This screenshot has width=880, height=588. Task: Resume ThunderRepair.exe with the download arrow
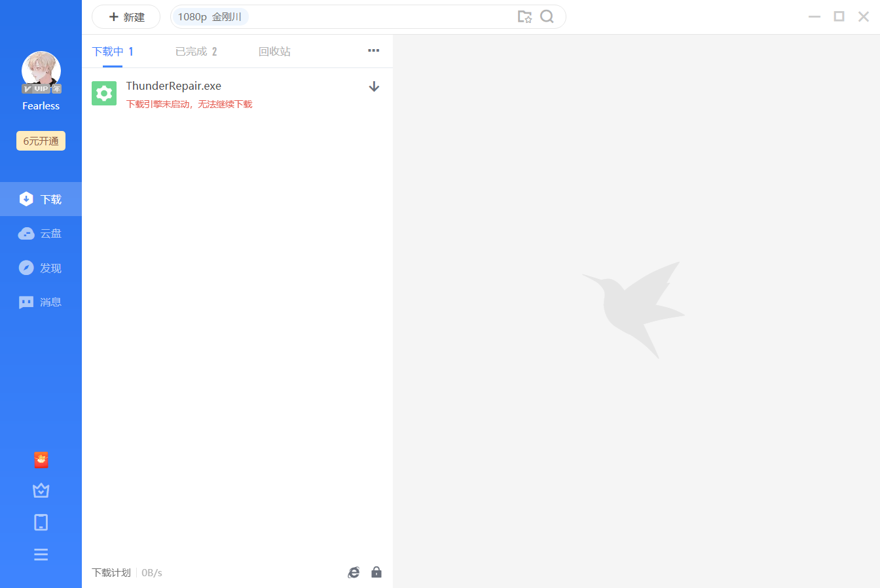coord(374,86)
